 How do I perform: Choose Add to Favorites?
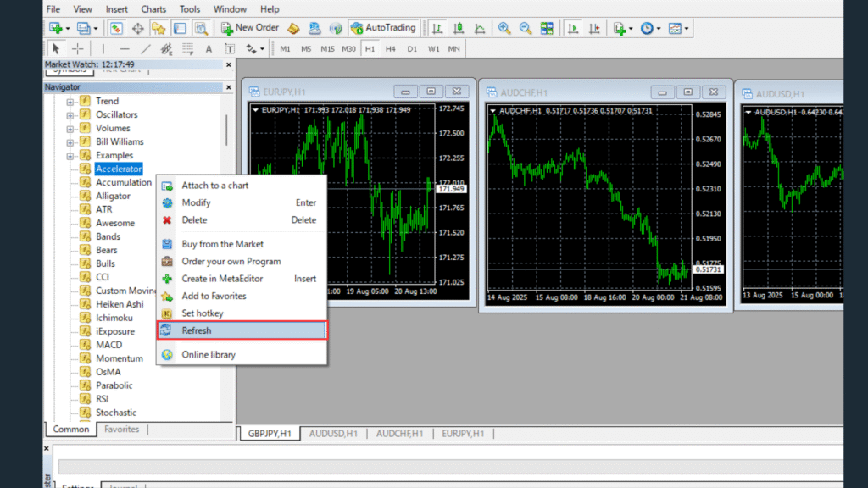(x=242, y=296)
